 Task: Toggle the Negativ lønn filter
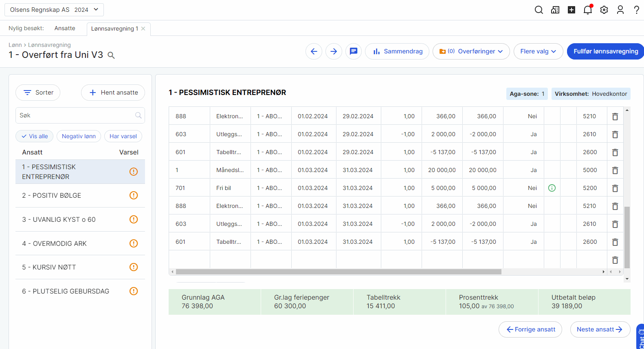(x=79, y=136)
